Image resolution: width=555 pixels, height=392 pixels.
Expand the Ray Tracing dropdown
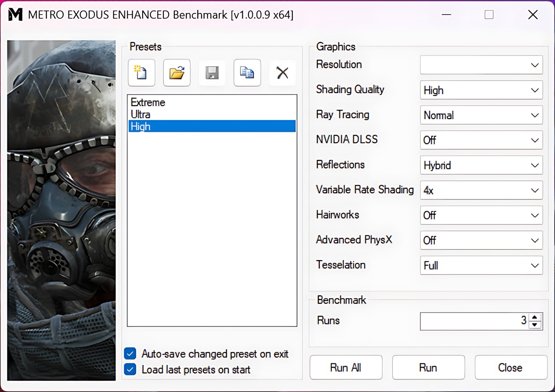point(481,115)
